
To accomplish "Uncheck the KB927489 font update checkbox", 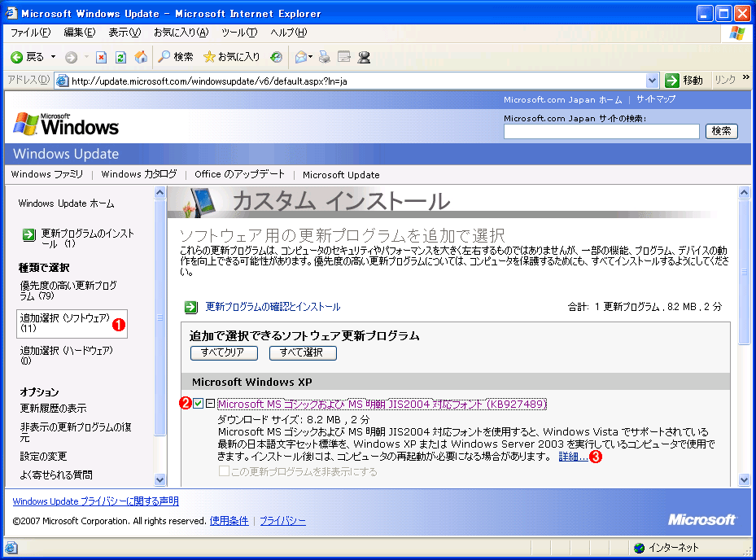I will pyautogui.click(x=199, y=403).
